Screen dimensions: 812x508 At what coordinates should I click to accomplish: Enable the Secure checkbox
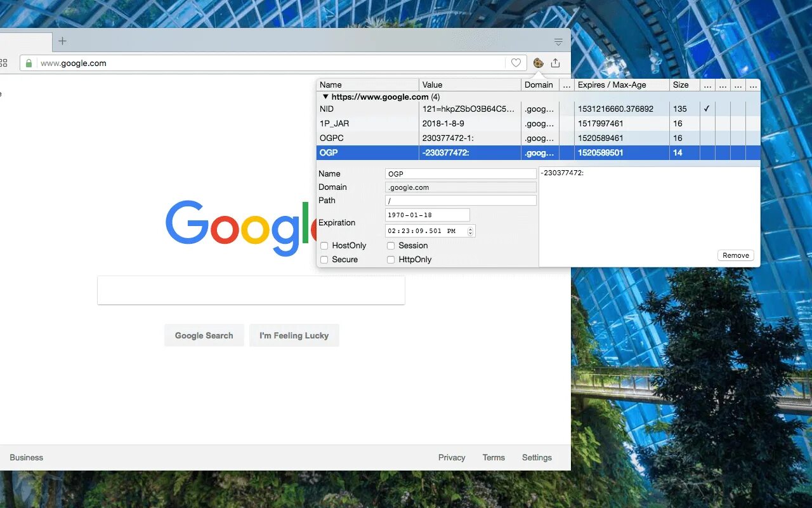(x=325, y=259)
